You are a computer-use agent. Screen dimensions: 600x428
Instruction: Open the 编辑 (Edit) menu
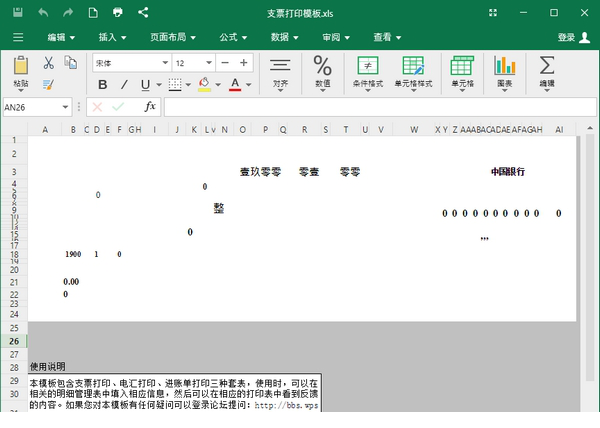click(x=61, y=37)
